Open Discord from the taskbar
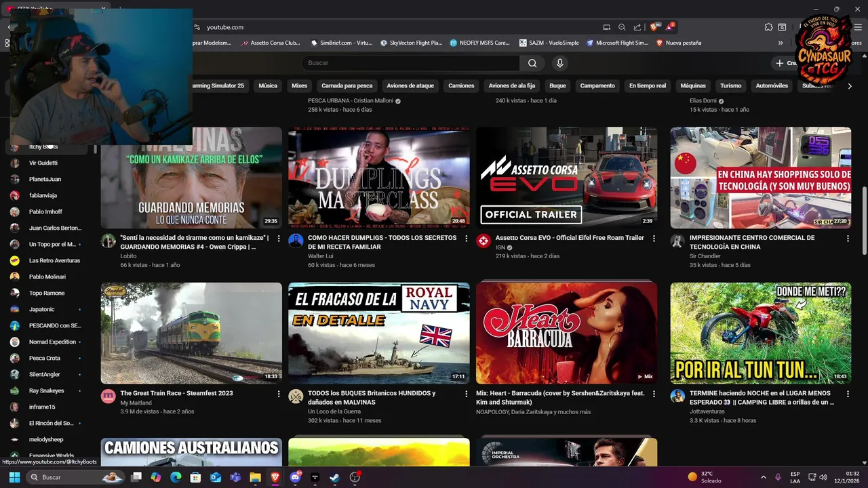Viewport: 868px width, 488px height. 295,477
